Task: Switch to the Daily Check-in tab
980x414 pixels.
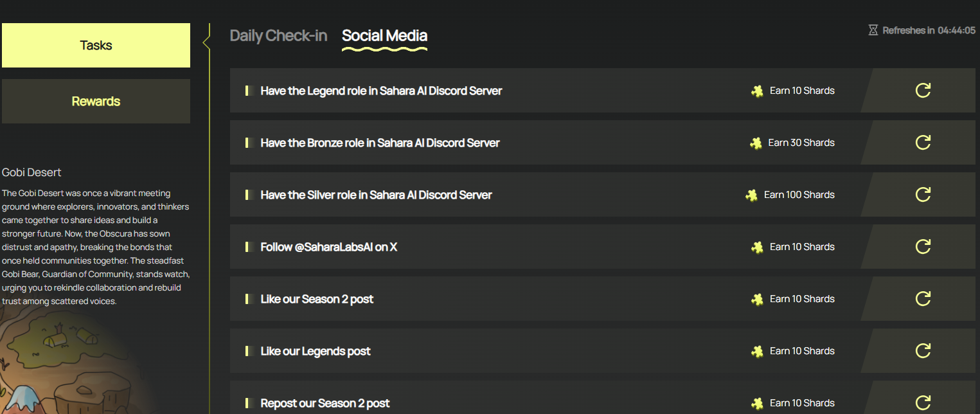Action: pos(278,36)
